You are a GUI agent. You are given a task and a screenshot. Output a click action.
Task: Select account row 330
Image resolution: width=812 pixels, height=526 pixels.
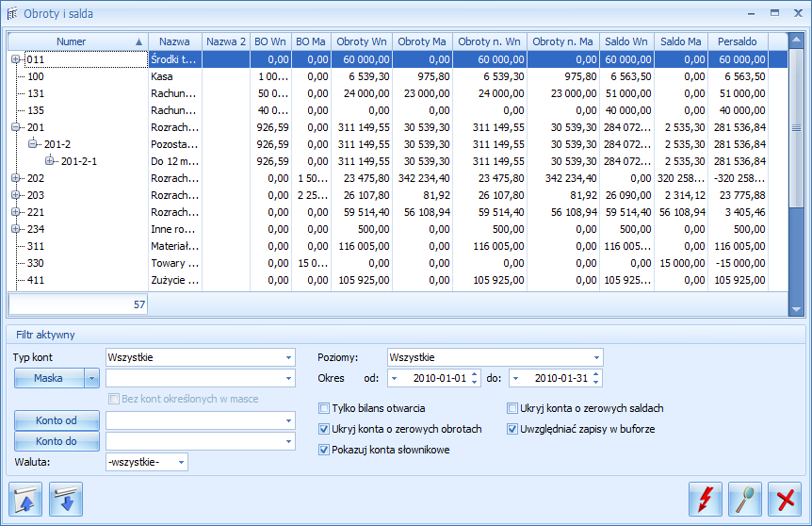(398, 263)
